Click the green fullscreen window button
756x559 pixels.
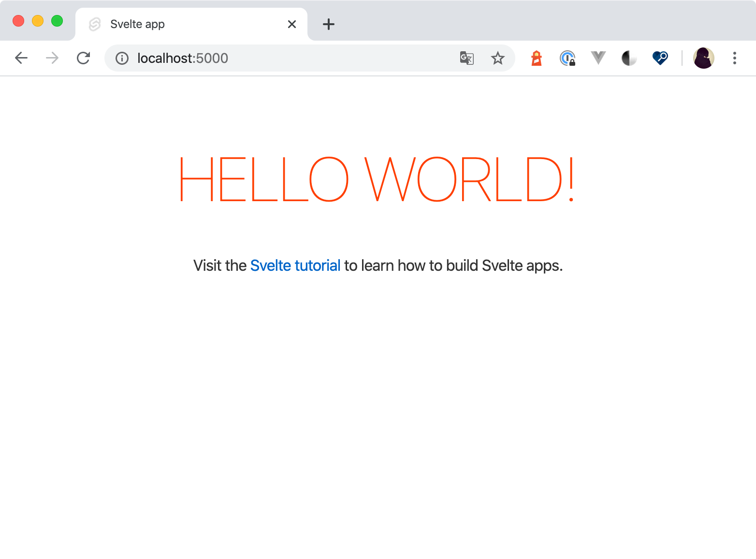click(x=57, y=21)
